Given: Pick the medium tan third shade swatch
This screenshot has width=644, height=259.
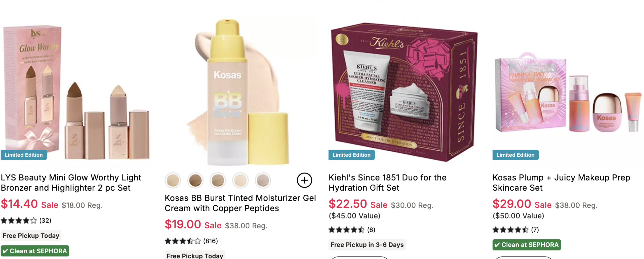Looking at the screenshot, I should (x=218, y=180).
